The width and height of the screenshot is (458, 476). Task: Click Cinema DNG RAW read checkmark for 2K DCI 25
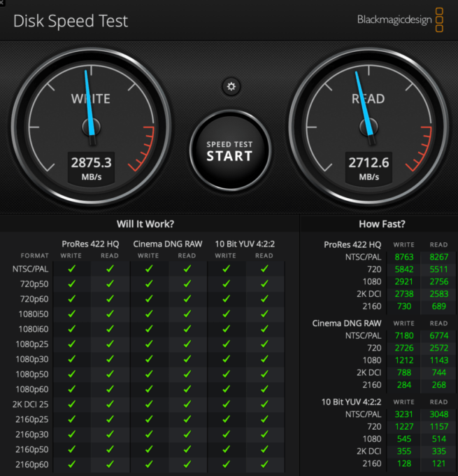187,404
